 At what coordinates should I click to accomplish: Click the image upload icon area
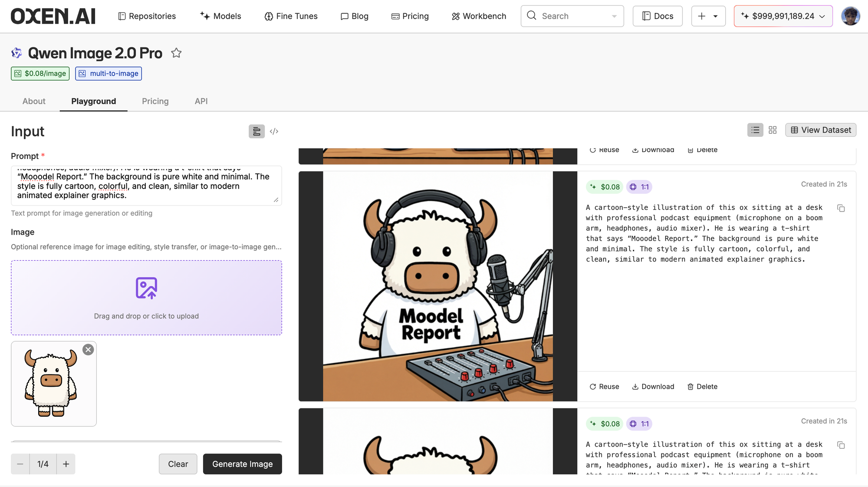pyautogui.click(x=146, y=288)
